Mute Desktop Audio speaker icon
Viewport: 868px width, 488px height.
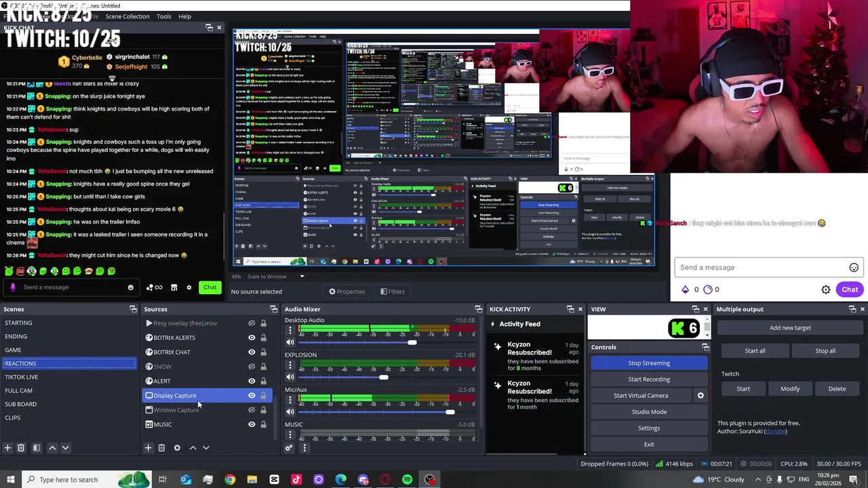290,342
